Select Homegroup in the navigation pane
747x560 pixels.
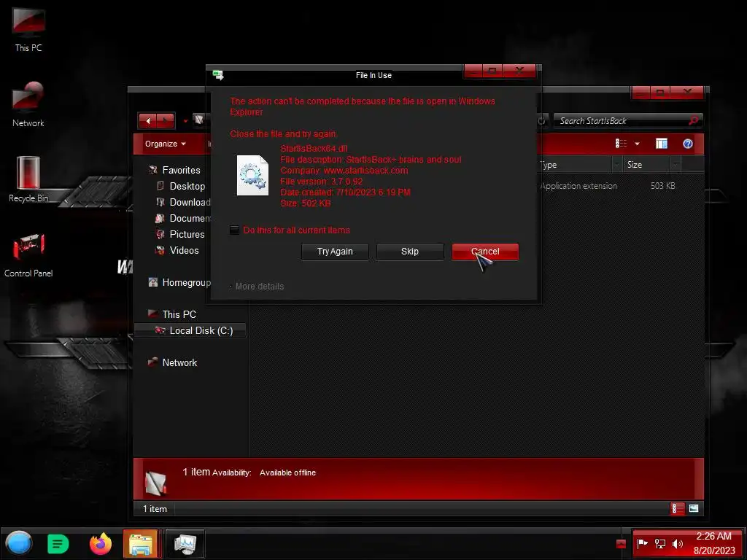coord(186,282)
